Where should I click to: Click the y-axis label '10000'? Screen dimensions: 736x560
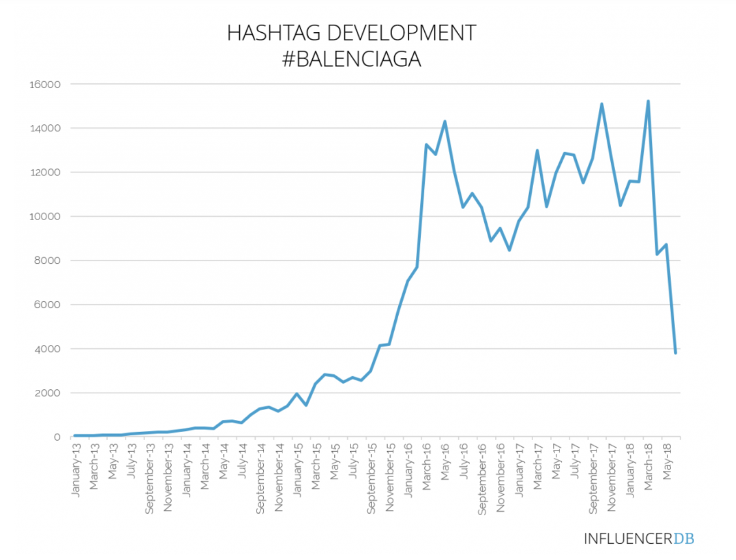click(45, 217)
